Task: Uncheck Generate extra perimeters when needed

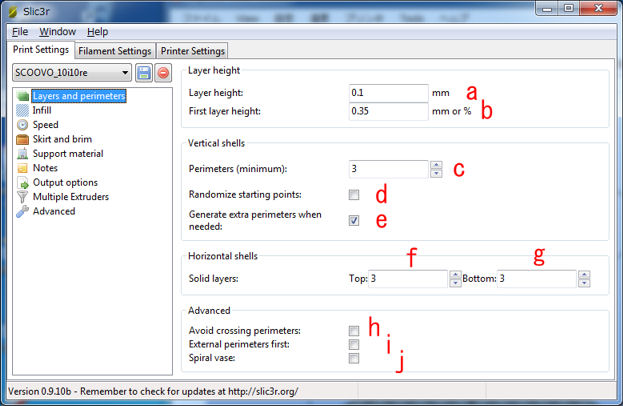Action: pos(354,220)
